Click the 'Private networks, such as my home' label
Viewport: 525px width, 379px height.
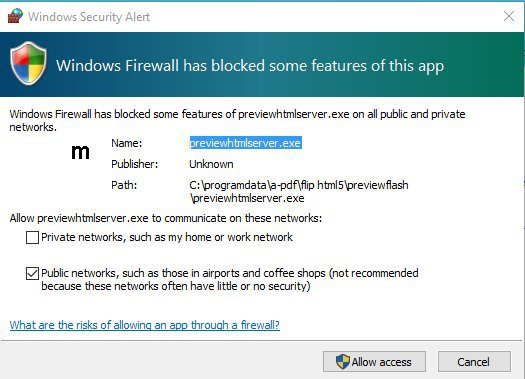tap(167, 237)
